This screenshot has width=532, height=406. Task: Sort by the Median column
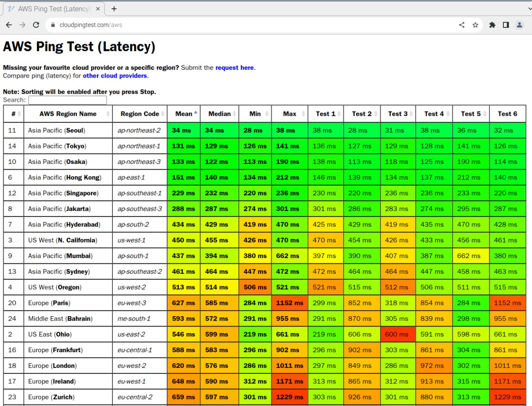[220, 114]
